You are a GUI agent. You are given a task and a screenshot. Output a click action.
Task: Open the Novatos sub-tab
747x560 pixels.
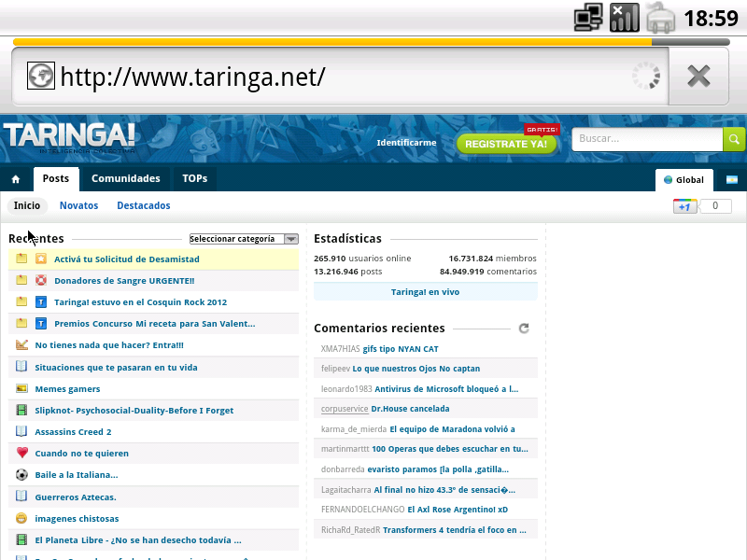(x=78, y=205)
